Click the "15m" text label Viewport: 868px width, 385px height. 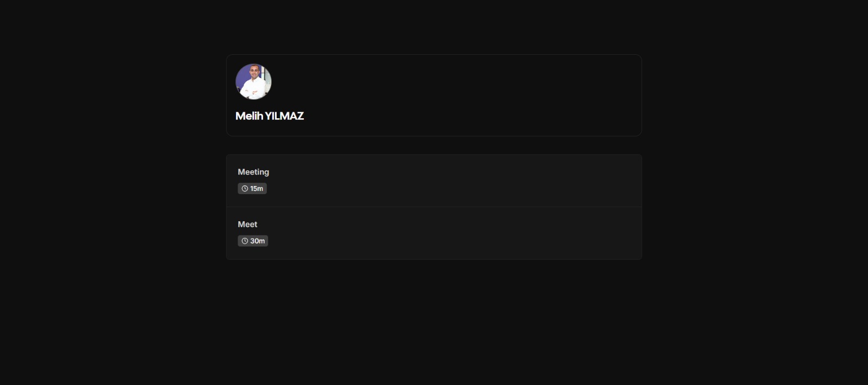257,189
